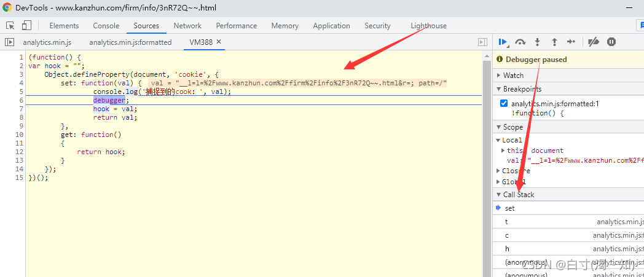Click line number 5 in the gutter
This screenshot has width=644, height=277.
coord(21,92)
